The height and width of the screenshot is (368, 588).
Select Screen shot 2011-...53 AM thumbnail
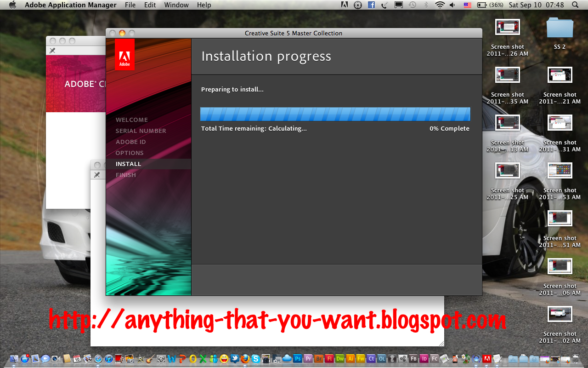tap(560, 171)
